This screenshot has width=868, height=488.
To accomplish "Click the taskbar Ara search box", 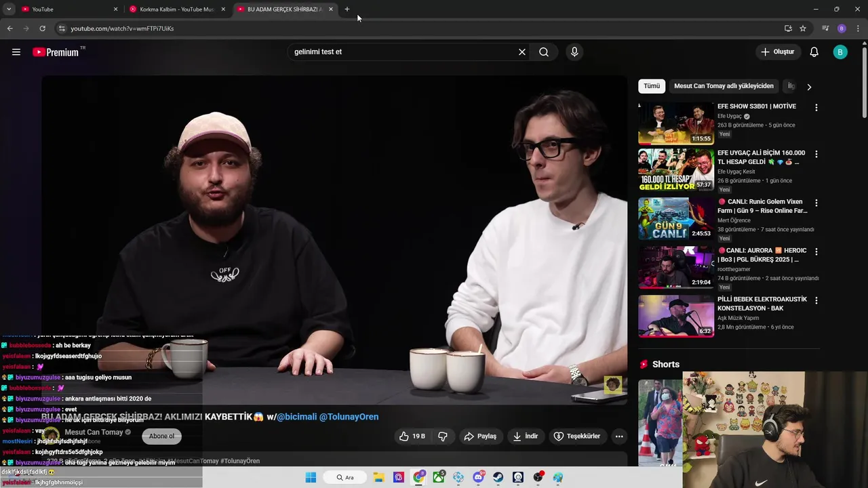I will [345, 477].
